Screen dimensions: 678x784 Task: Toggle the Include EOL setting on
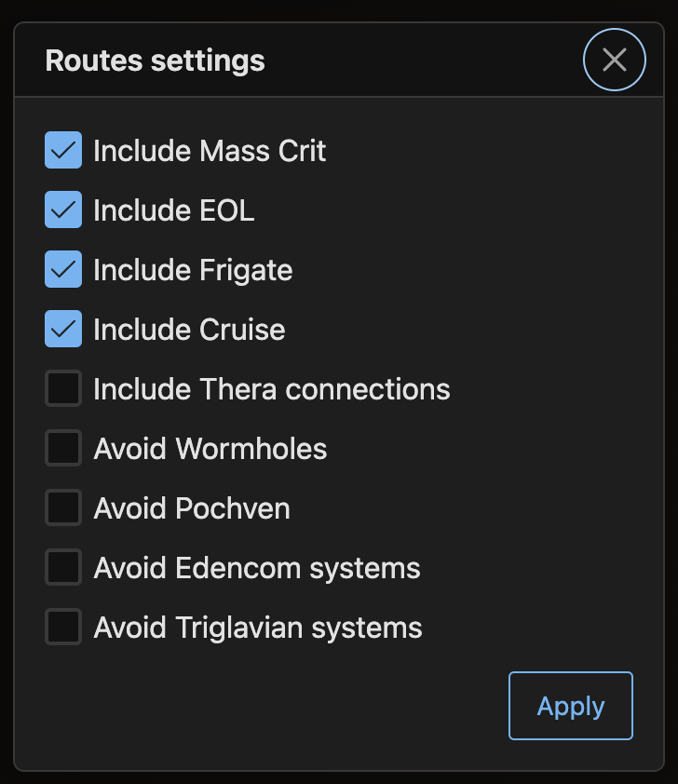point(61,210)
